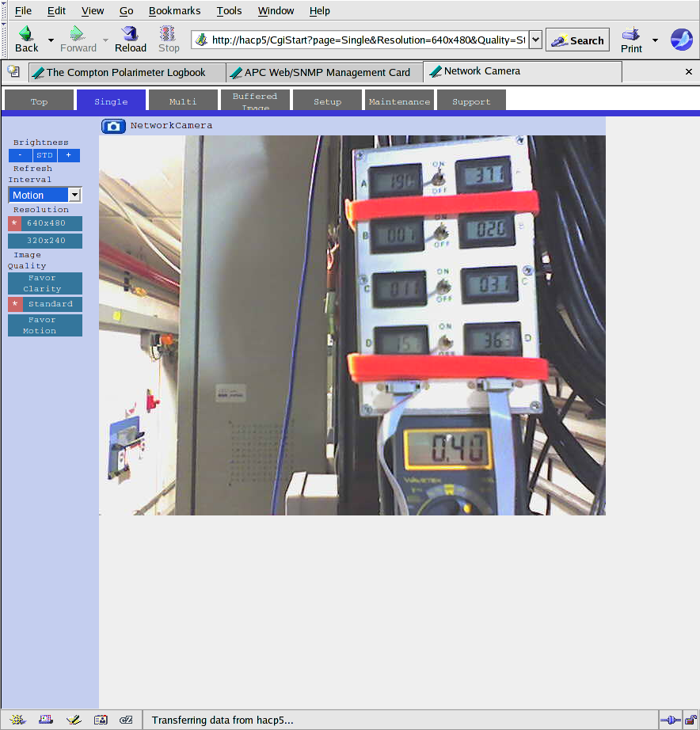
Task: Click the URL address field
Action: tap(368, 40)
